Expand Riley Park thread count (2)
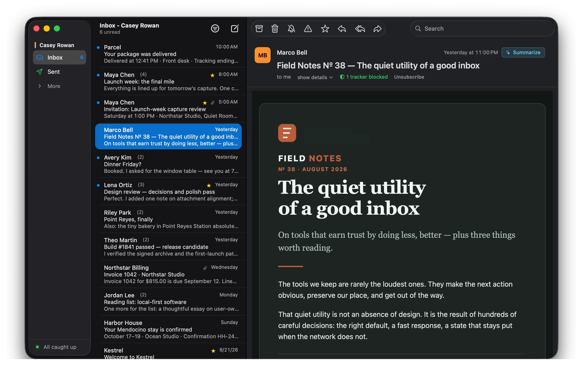This screenshot has height=392, width=583. (x=140, y=212)
